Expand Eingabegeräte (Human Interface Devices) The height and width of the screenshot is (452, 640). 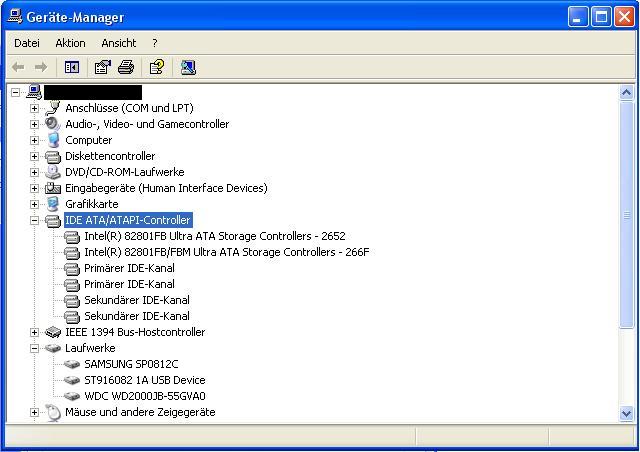tap(34, 188)
